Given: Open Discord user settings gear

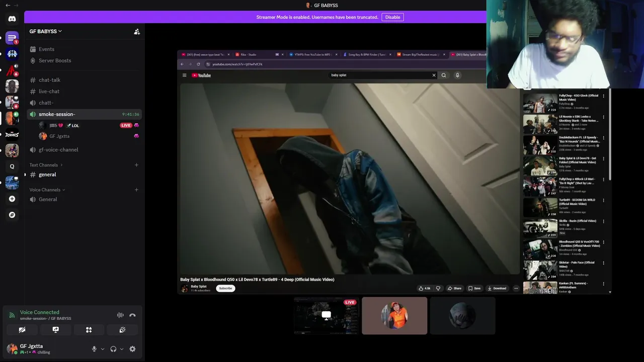Looking at the screenshot, I should [132, 349].
